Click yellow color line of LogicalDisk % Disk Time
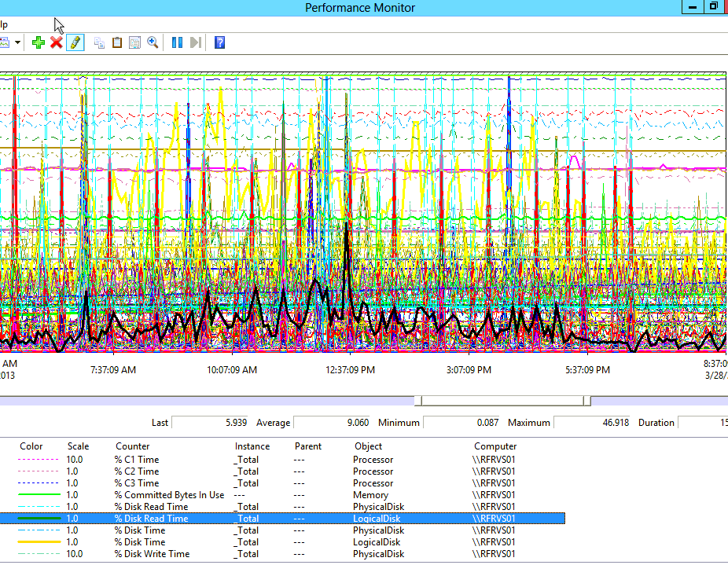The height and width of the screenshot is (565, 728). click(x=41, y=542)
